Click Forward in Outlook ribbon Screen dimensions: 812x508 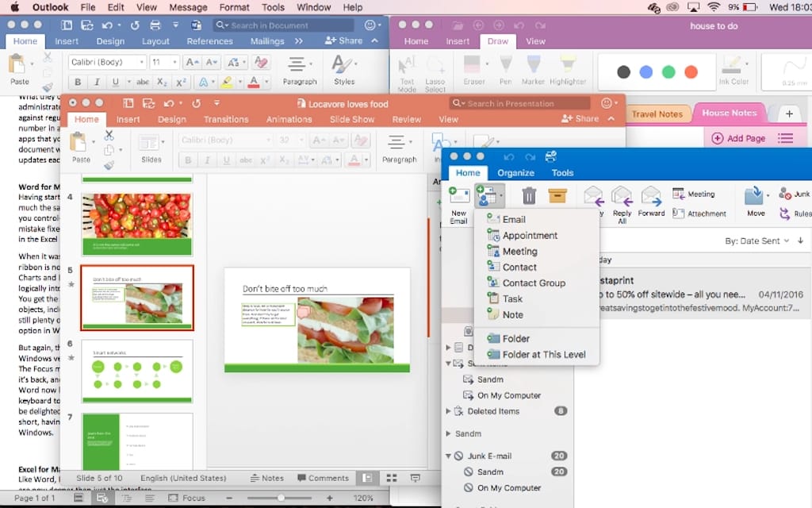point(651,202)
